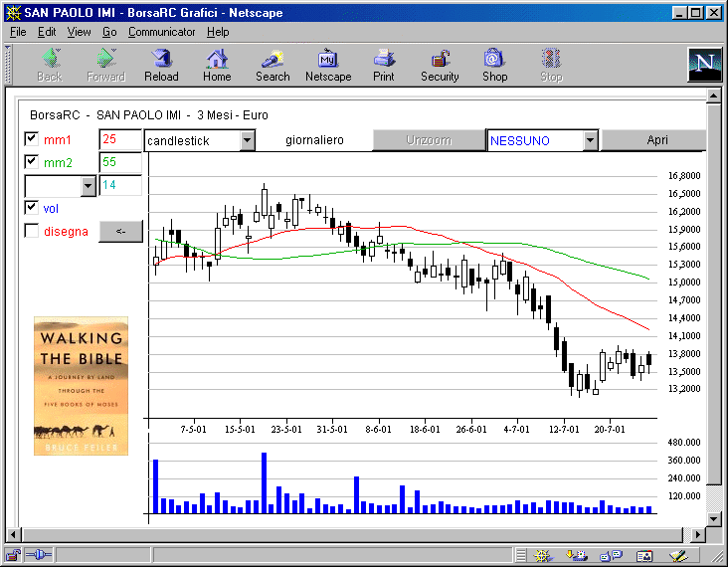Open the Help menu
This screenshot has height=567, width=728.
tap(218, 32)
